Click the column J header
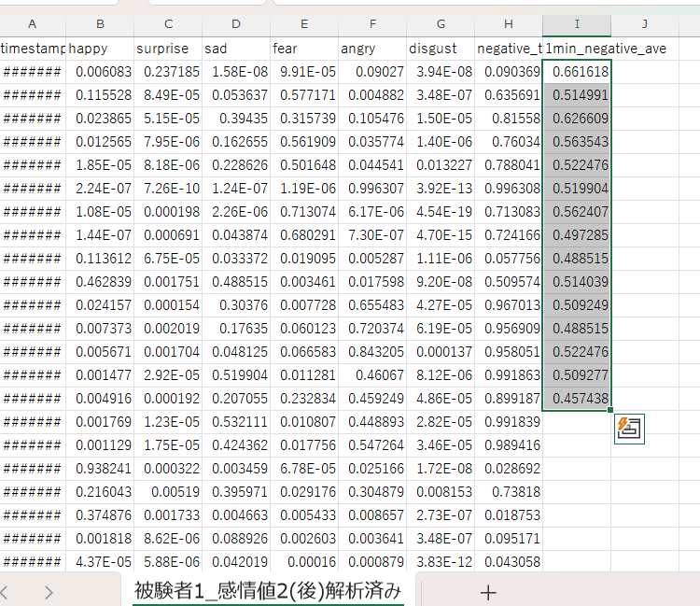700x606 pixels. (x=645, y=23)
